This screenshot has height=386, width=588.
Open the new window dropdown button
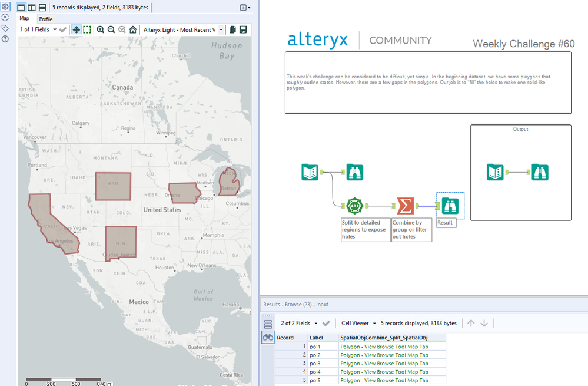coord(245,8)
